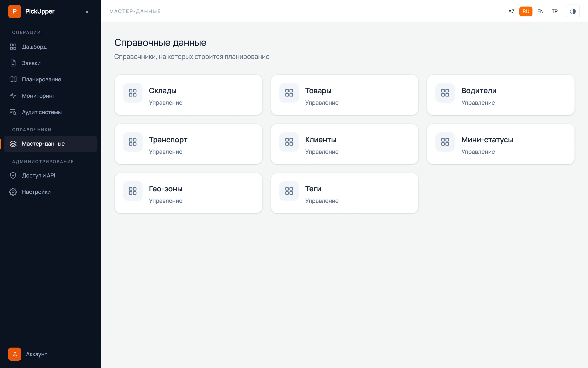Image resolution: width=588 pixels, height=368 pixels.
Task: Click the Доступ и API shield icon
Action: point(13,175)
